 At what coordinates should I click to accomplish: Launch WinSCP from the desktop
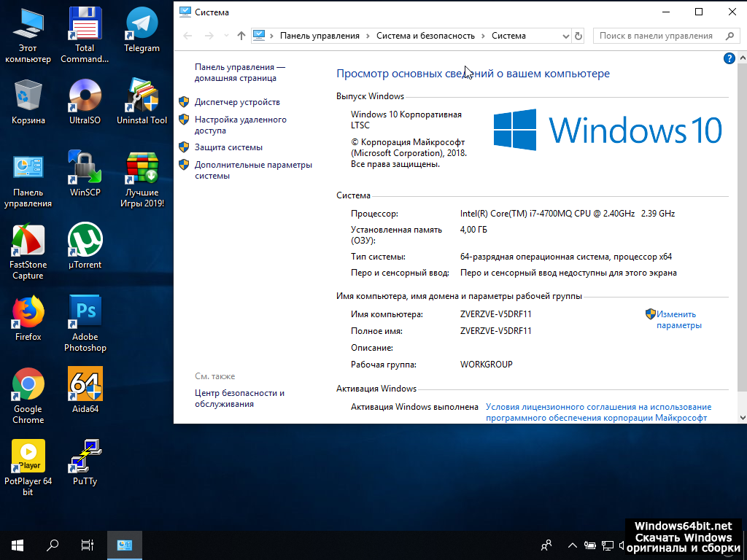point(85,169)
